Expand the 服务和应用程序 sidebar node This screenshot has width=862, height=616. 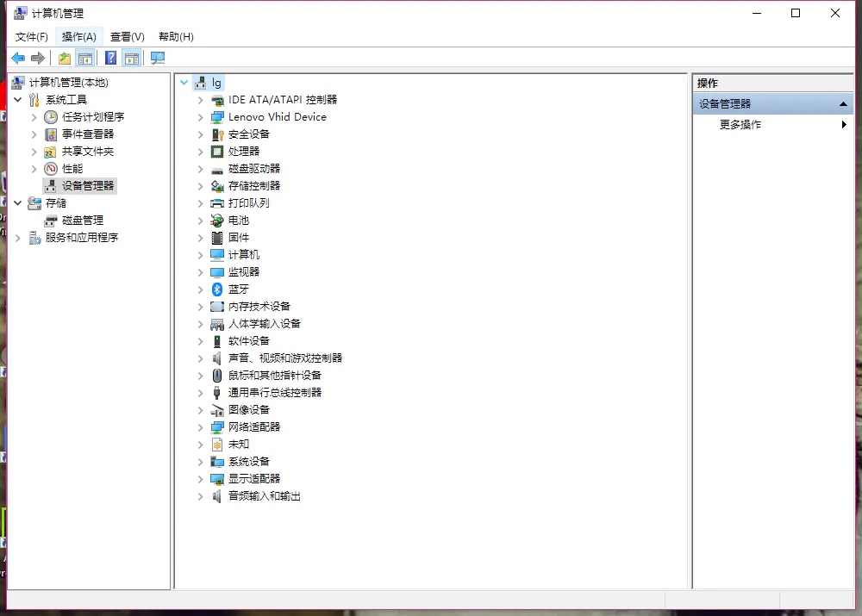tap(16, 237)
